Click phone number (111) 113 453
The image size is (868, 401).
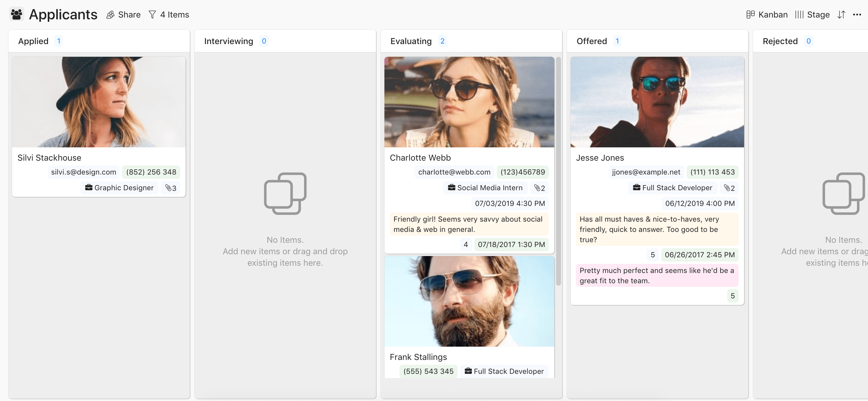pos(712,172)
